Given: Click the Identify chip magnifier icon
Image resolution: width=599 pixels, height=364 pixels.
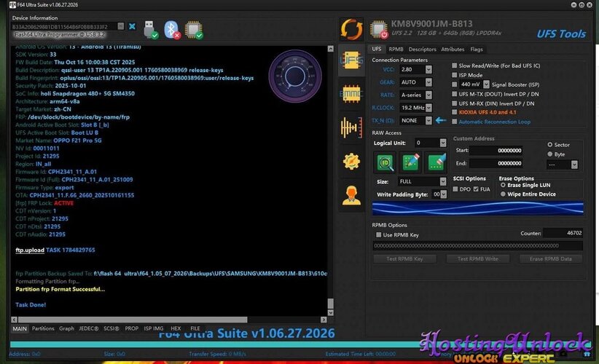Looking at the screenshot, I should tap(385, 162).
